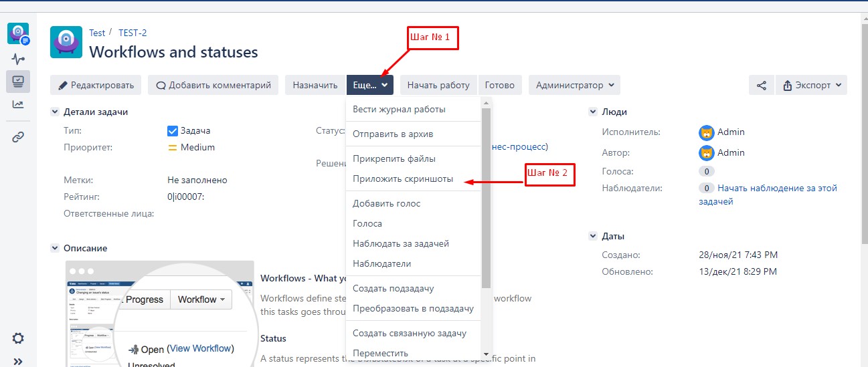The image size is (868, 367).
Task: Select Наблюдать за задачей menu item
Action: [x=414, y=244]
